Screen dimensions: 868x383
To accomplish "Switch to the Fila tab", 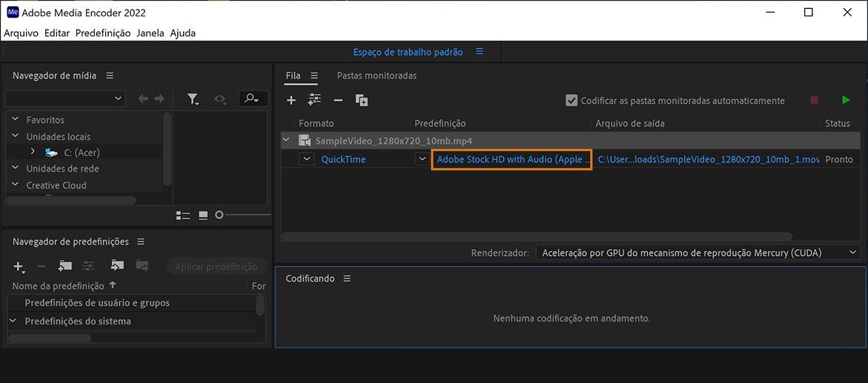I will pos(293,76).
